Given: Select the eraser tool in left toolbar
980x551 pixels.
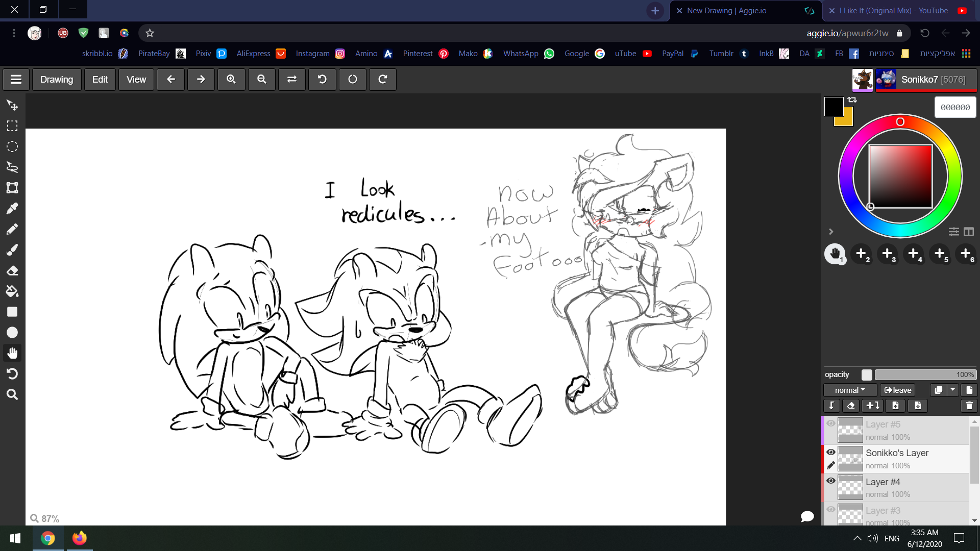Looking at the screenshot, I should click(x=12, y=271).
